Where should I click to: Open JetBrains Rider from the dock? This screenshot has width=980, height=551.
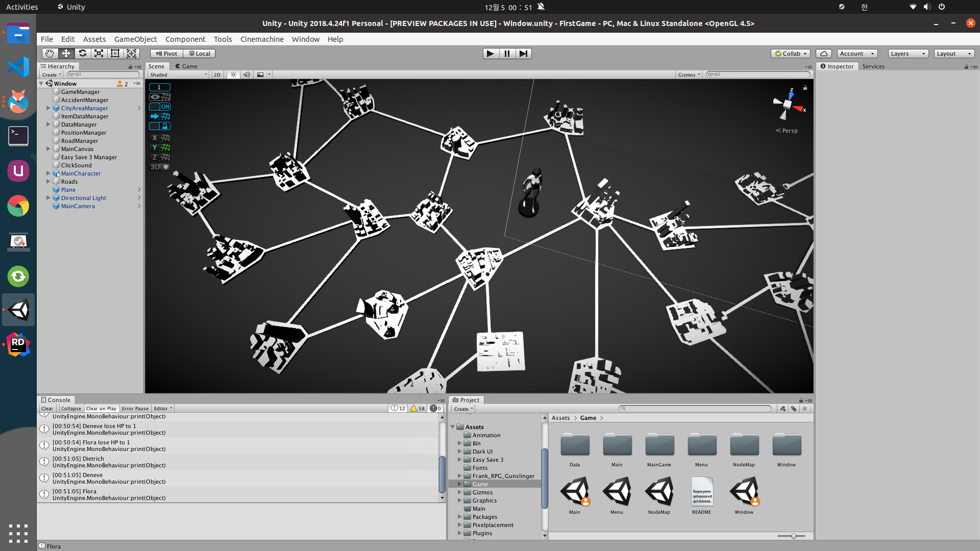[x=18, y=344]
